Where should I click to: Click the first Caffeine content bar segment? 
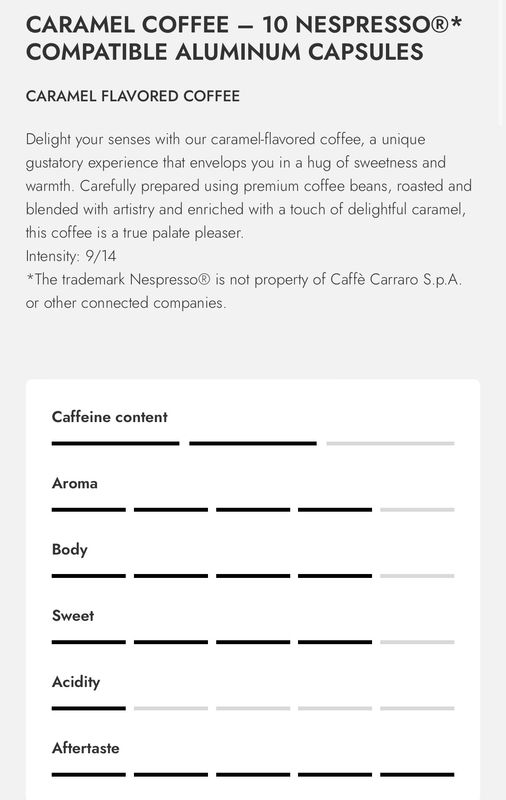tap(115, 443)
